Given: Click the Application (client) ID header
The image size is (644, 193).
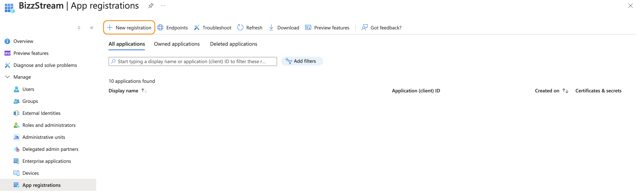Looking at the screenshot, I should [x=416, y=91].
